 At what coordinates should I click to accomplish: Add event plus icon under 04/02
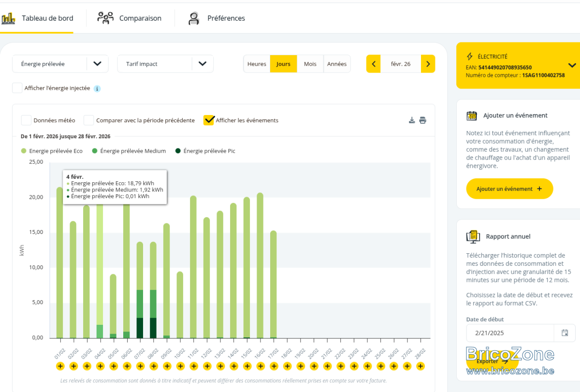[x=100, y=366]
